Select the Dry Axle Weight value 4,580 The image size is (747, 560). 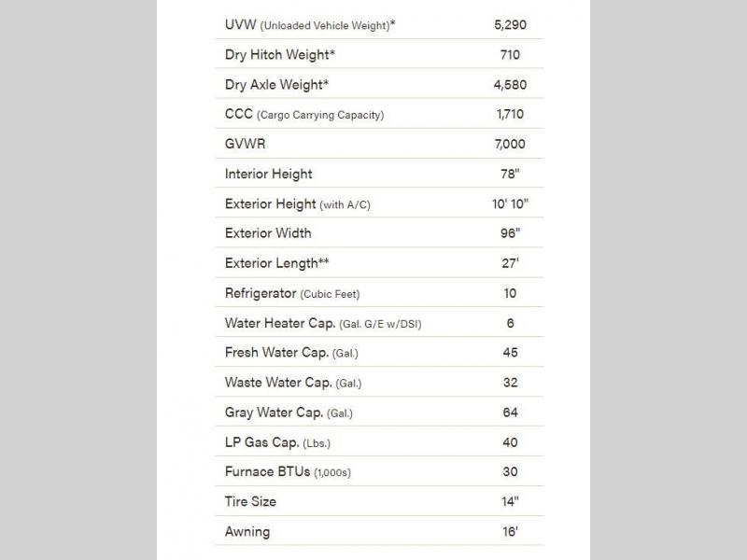tap(510, 85)
